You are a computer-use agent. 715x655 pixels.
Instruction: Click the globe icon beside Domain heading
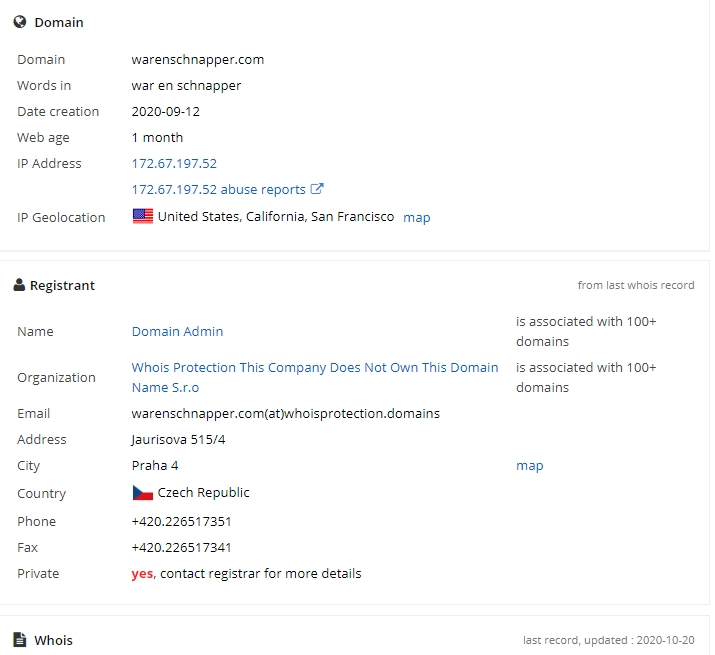click(x=20, y=22)
